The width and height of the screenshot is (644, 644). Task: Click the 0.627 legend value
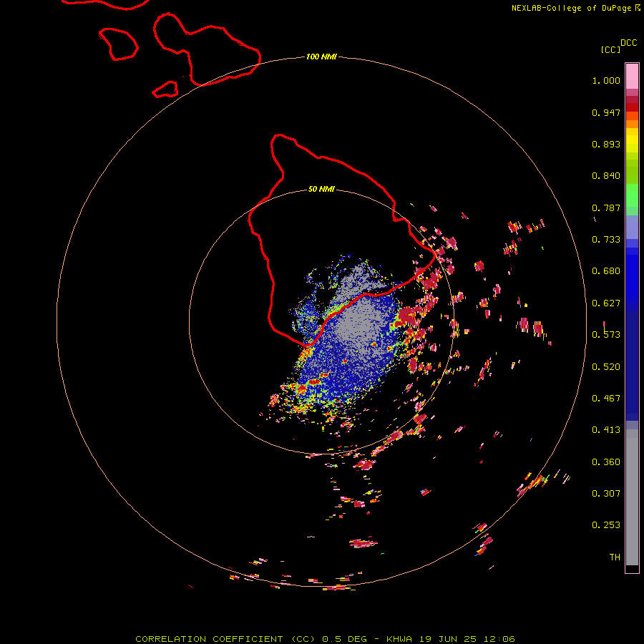coord(606,303)
